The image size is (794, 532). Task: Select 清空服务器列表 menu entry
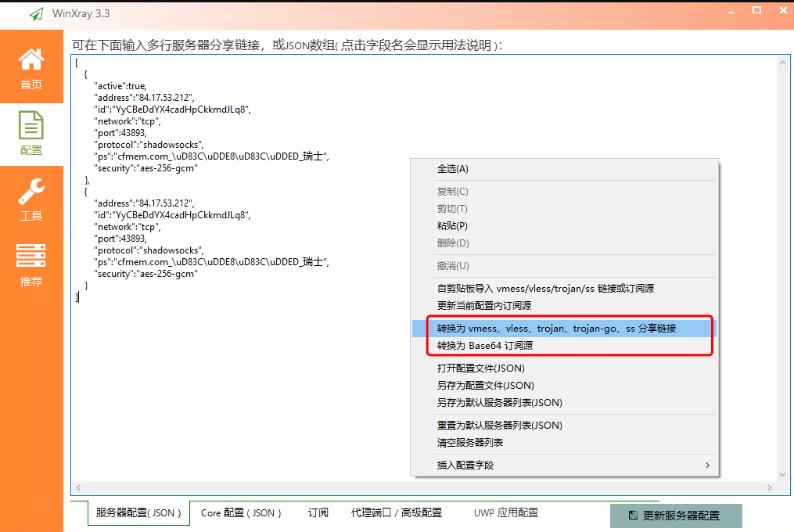tap(564, 443)
